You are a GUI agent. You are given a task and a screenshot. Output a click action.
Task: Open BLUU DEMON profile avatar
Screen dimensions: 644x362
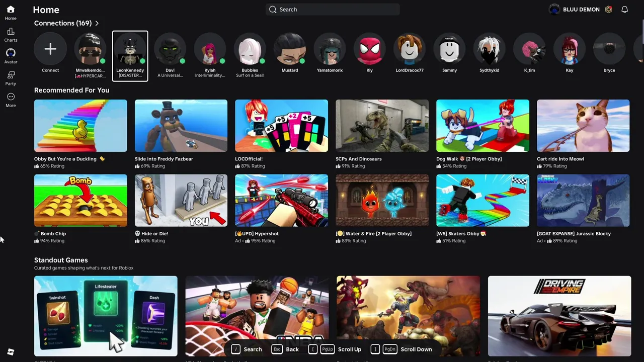click(554, 10)
